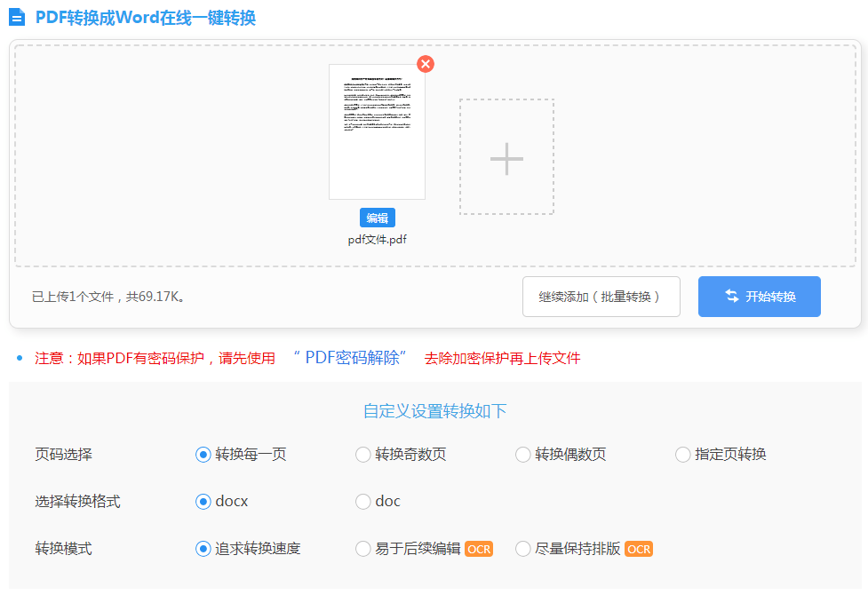868x595 pixels.
Task: Remove uploaded file with red X icon
Action: click(x=426, y=64)
